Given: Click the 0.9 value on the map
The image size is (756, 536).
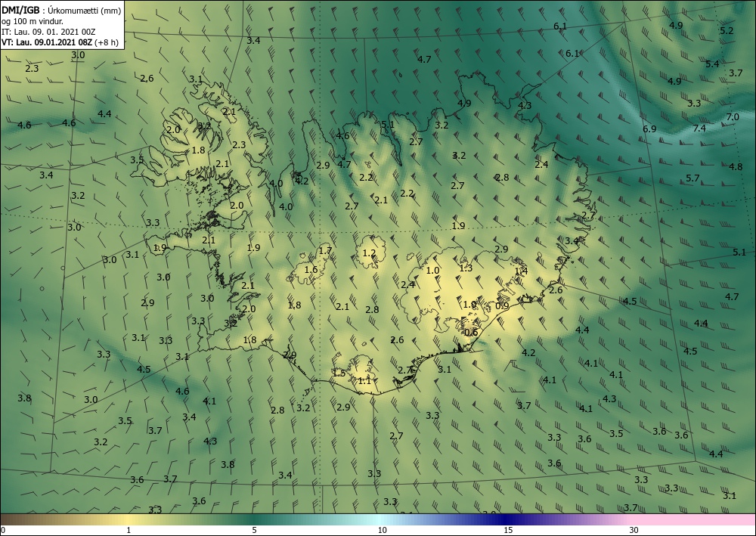Looking at the screenshot, I should 502,306.
